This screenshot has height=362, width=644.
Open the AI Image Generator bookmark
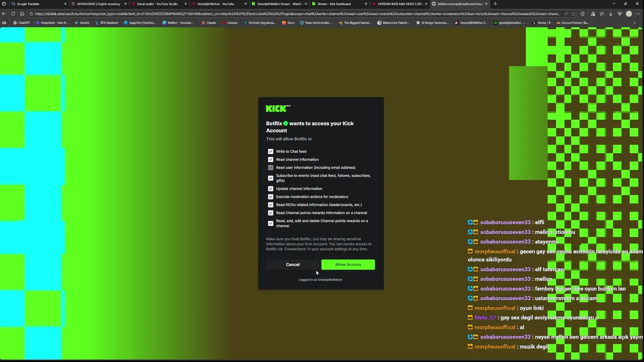432,23
